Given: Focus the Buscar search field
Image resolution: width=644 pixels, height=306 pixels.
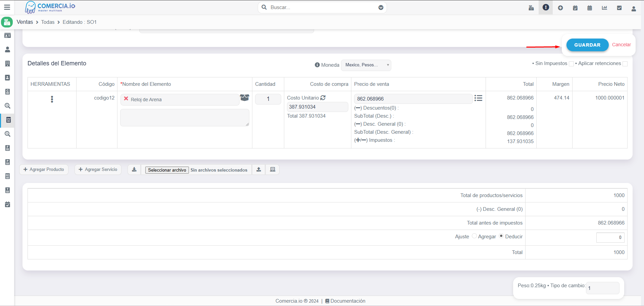Looking at the screenshot, I should [x=322, y=7].
